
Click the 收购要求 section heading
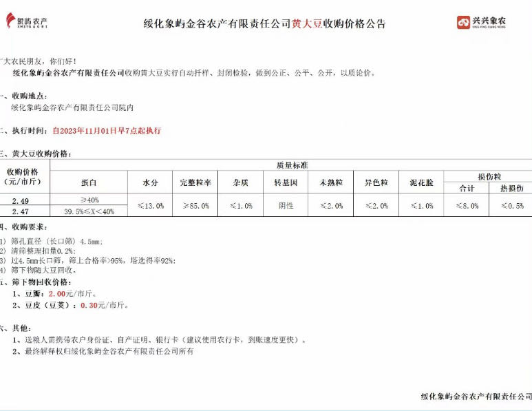(x=24, y=226)
